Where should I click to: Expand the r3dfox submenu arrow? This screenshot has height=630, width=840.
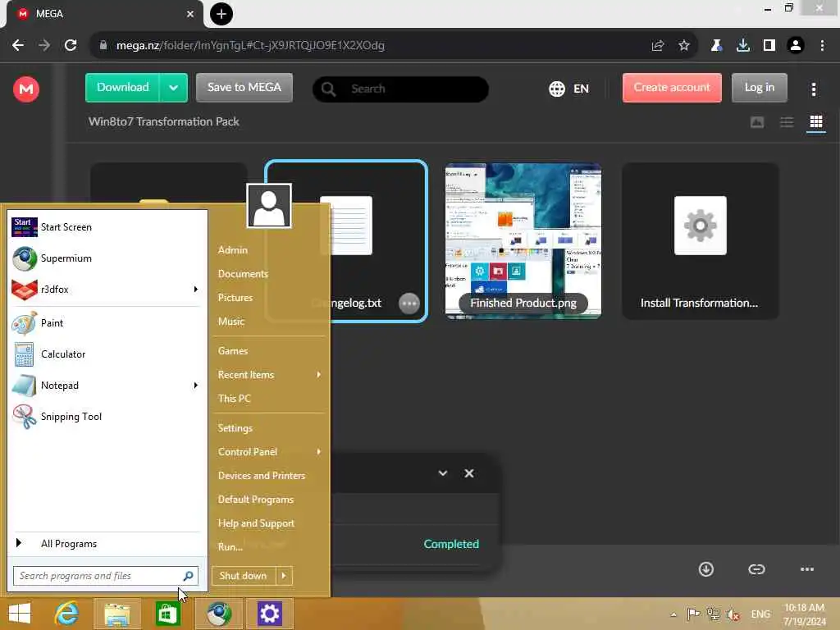click(195, 290)
